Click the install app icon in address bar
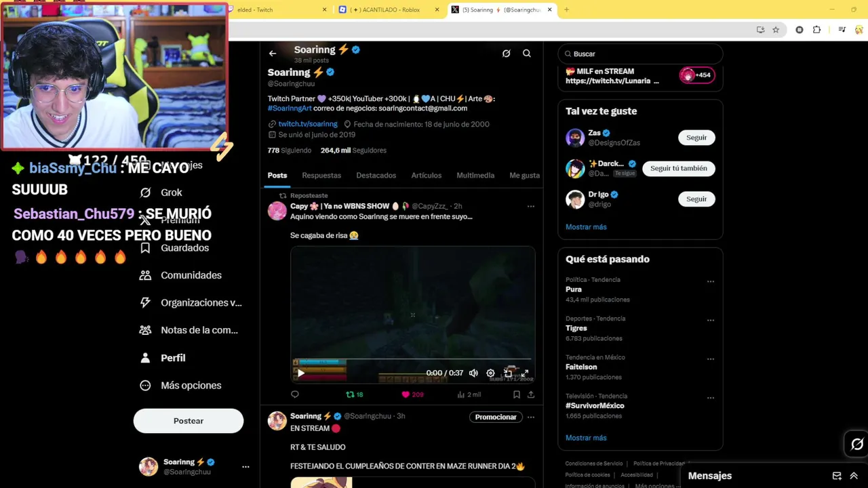Viewport: 868px width, 488px height. point(760,30)
